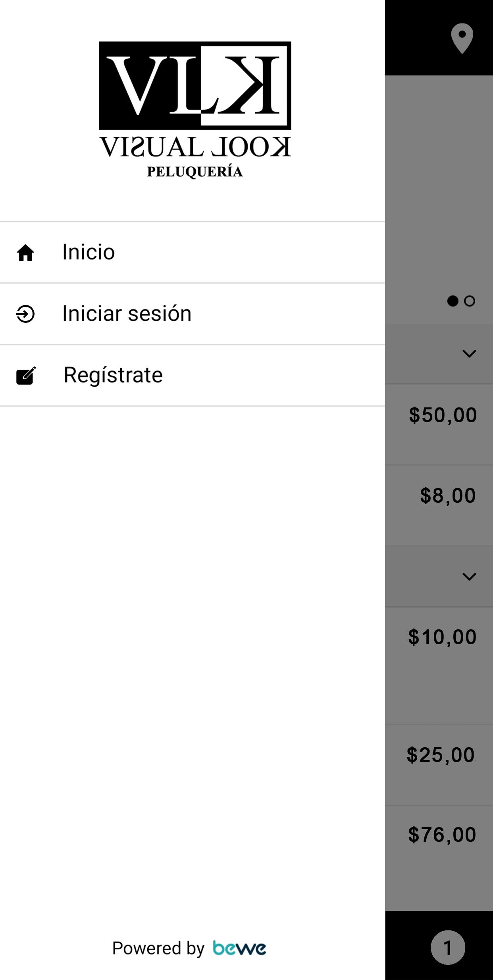This screenshot has height=980, width=493.
Task: Select the empty carousel dot
Action: 470,301
